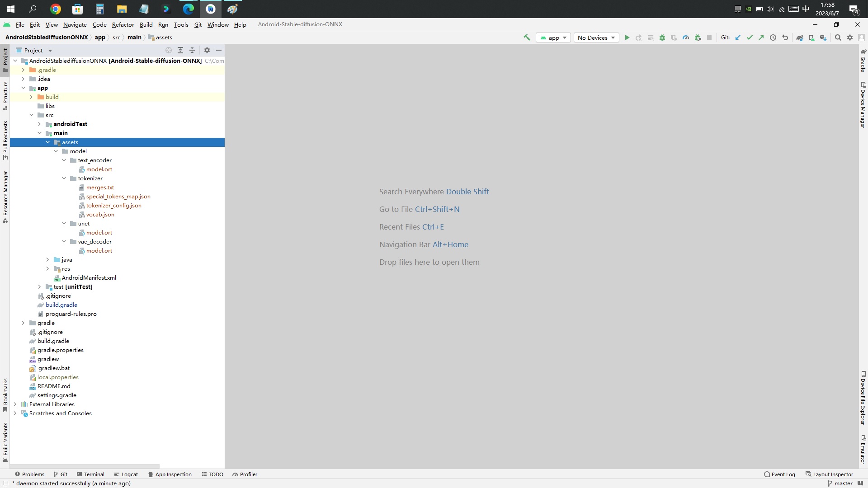Click the Profile app gauge icon
The width and height of the screenshot is (868, 488).
point(686,38)
